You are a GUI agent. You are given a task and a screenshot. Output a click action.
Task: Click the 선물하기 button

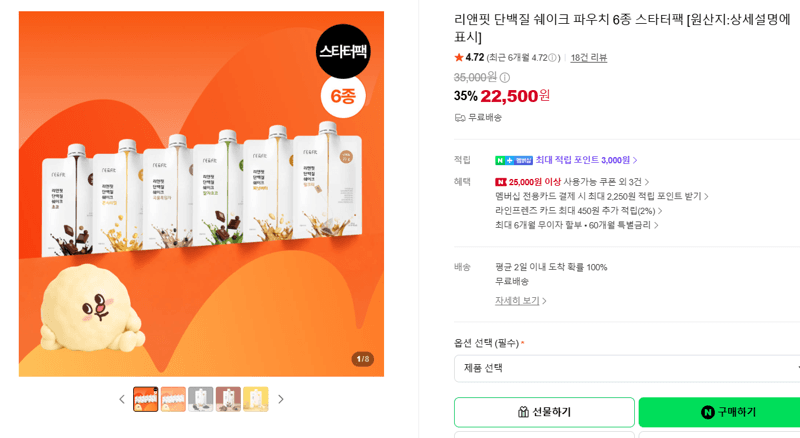544,412
